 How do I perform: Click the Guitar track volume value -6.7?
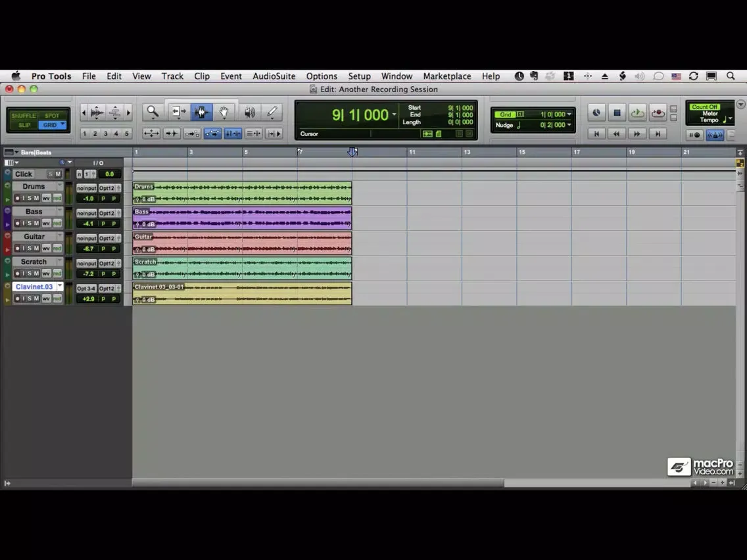point(89,248)
